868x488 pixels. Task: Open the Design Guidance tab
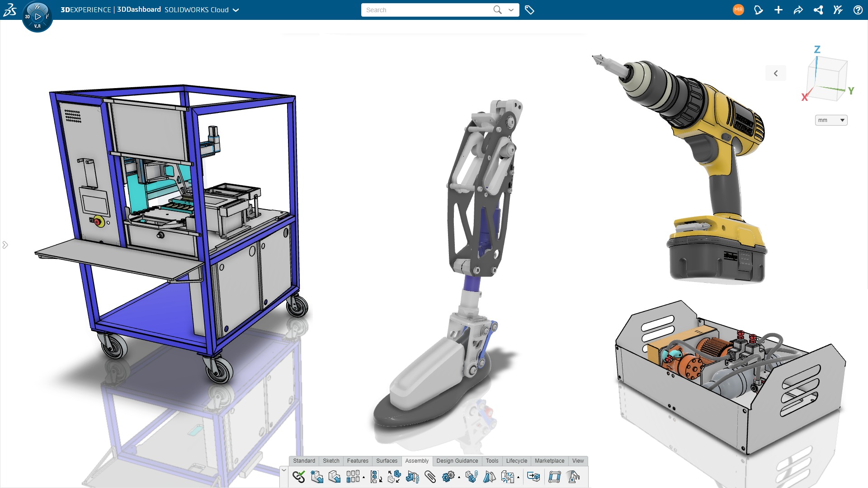[457, 460]
